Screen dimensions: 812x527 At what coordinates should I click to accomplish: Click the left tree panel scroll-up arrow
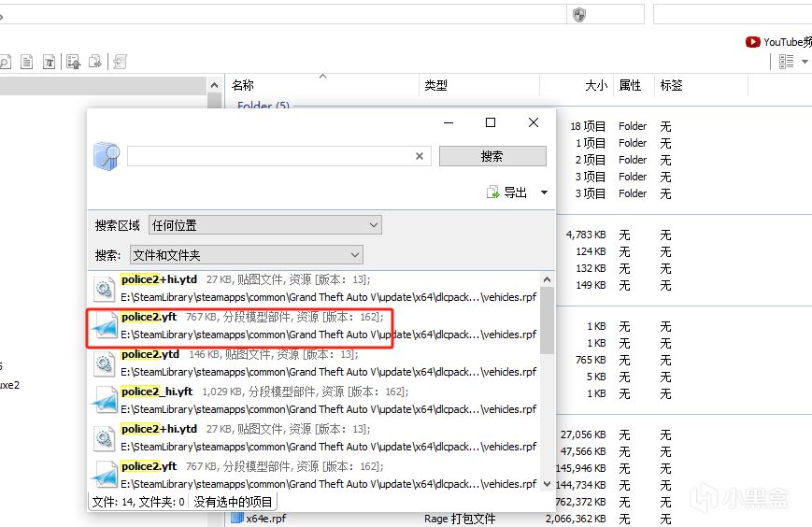pyautogui.click(x=215, y=85)
